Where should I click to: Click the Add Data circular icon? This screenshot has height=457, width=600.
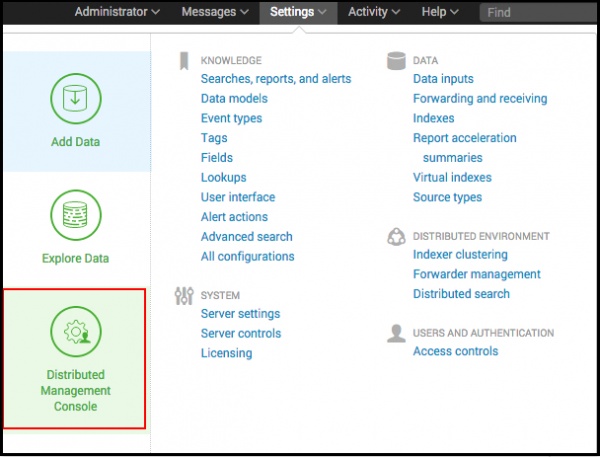tap(76, 98)
